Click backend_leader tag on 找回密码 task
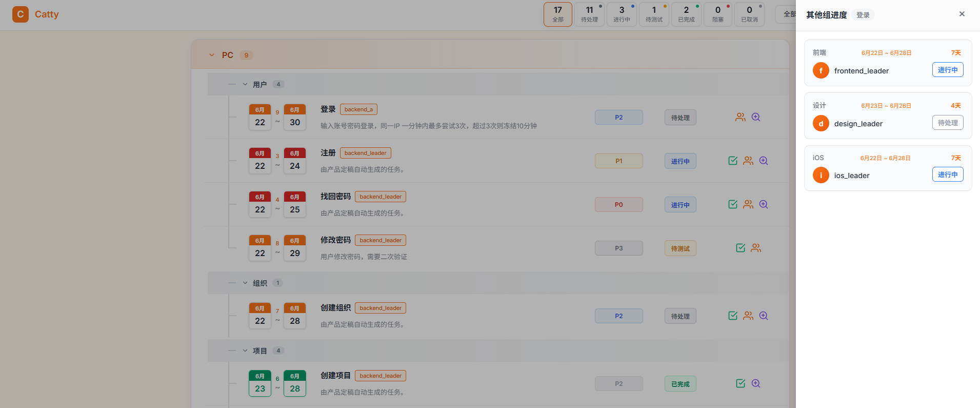Image resolution: width=980 pixels, height=408 pixels. [381, 197]
